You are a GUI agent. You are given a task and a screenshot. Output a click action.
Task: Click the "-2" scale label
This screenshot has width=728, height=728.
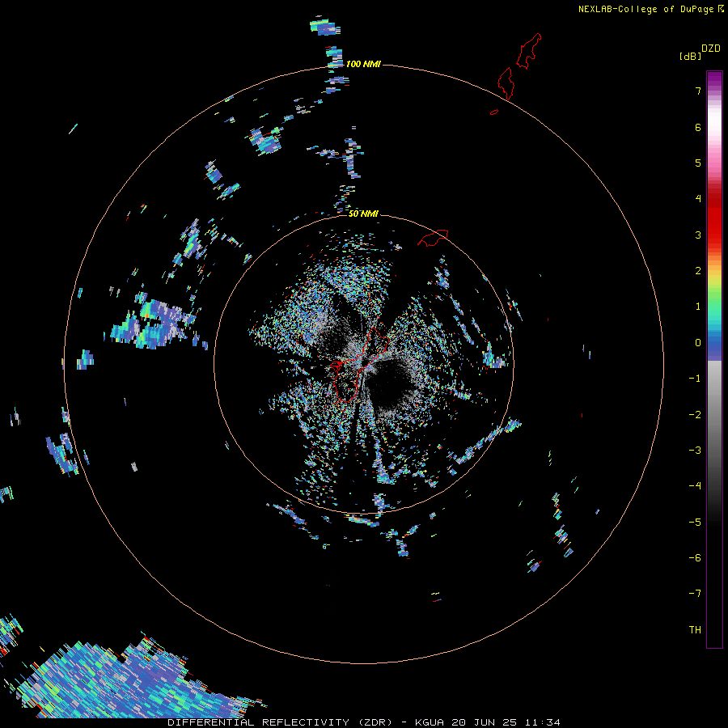(695, 415)
